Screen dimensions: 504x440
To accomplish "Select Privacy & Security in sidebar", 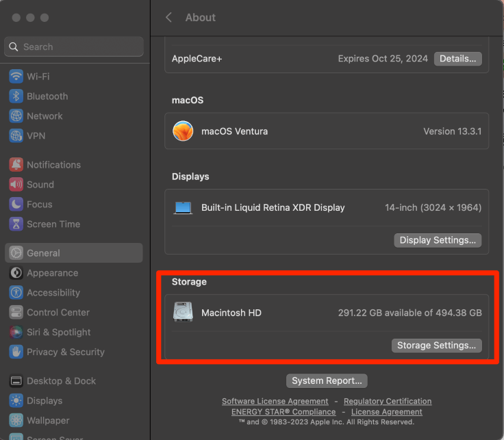I will [x=66, y=352].
